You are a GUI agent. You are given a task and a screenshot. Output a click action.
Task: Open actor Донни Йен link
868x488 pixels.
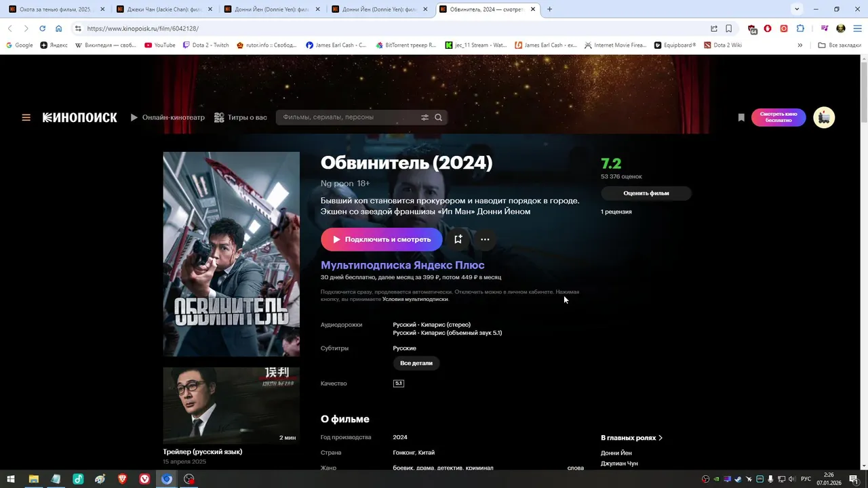616,453
